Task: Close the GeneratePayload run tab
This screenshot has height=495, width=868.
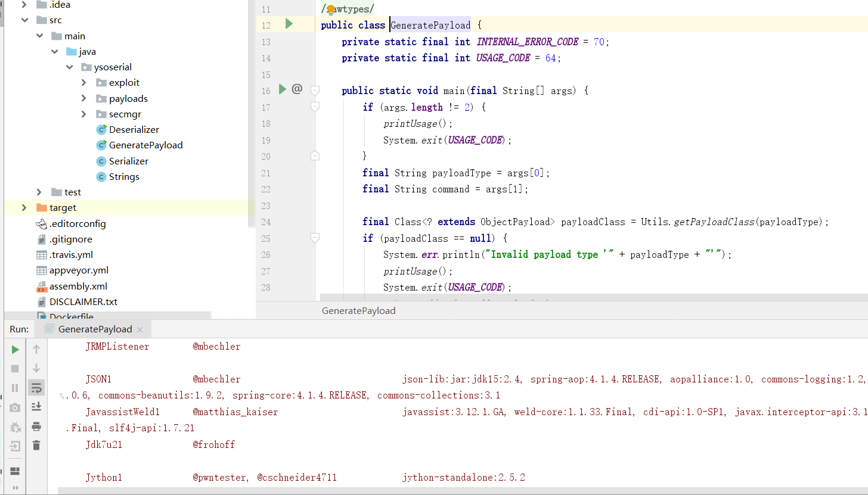Action: 139,329
